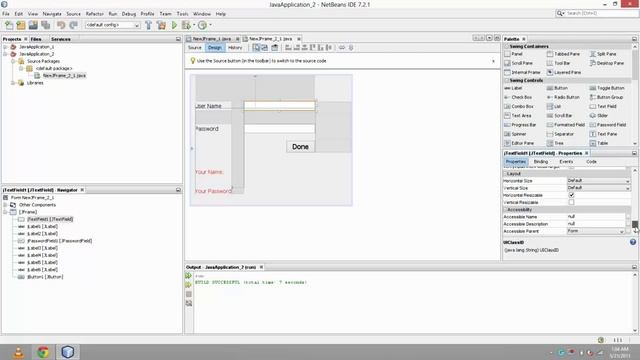Click the Redo toolbar icon
This screenshot has width=640, height=360.
click(x=73, y=25)
